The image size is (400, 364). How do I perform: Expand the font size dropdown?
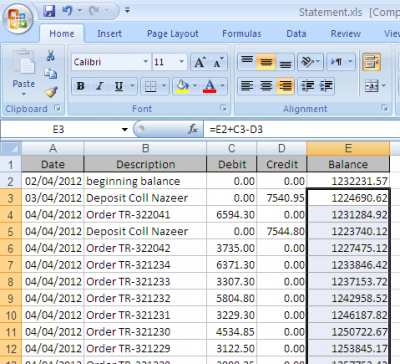click(x=181, y=62)
